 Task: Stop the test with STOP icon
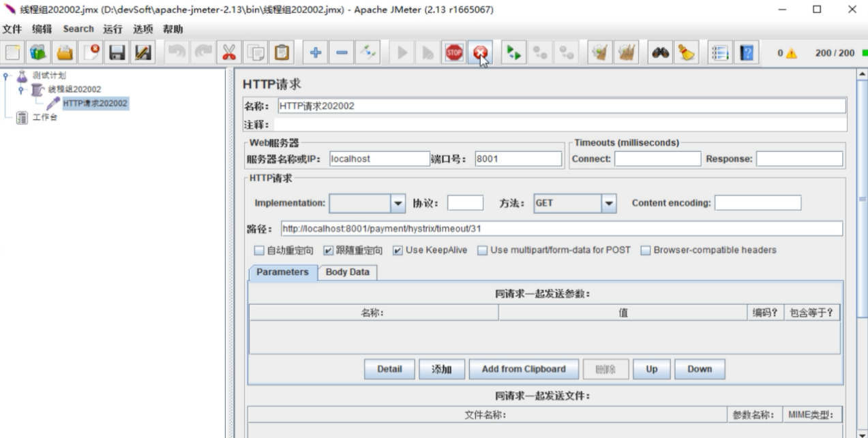pos(453,52)
